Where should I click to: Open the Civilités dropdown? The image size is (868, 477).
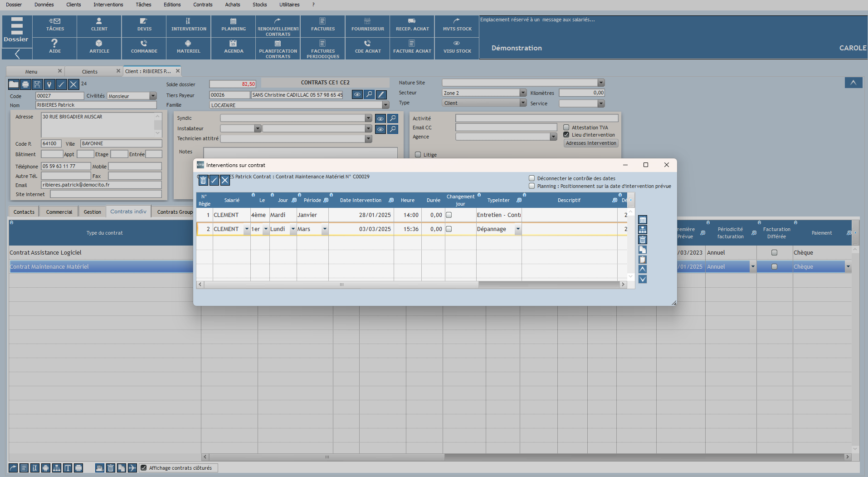153,96
